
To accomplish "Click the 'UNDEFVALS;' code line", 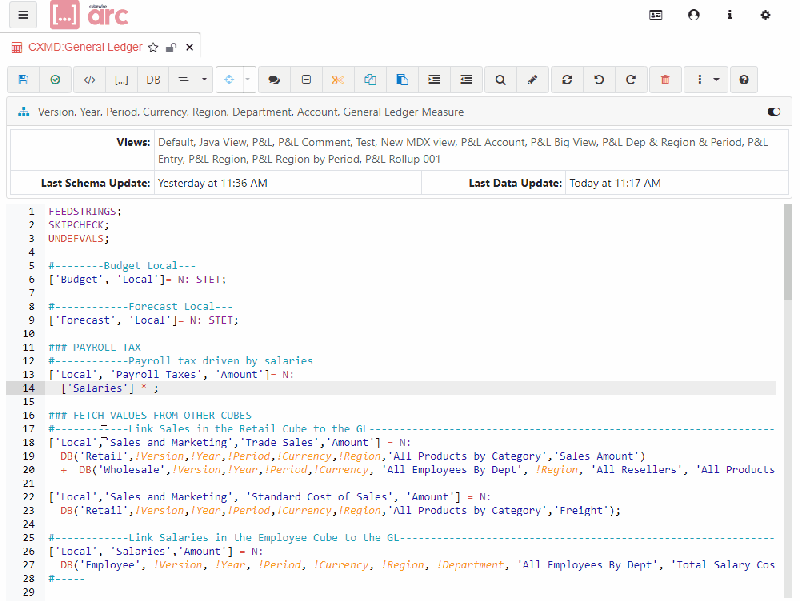I will click(79, 238).
